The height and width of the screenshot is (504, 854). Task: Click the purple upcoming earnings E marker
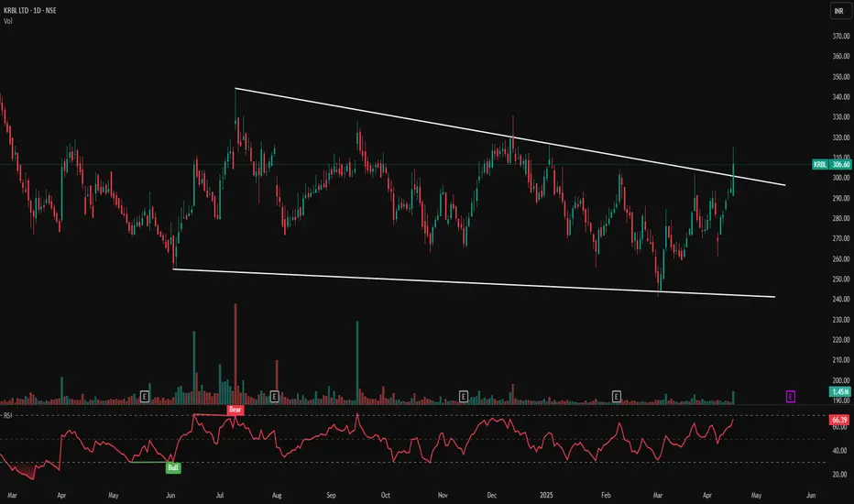tap(790, 397)
